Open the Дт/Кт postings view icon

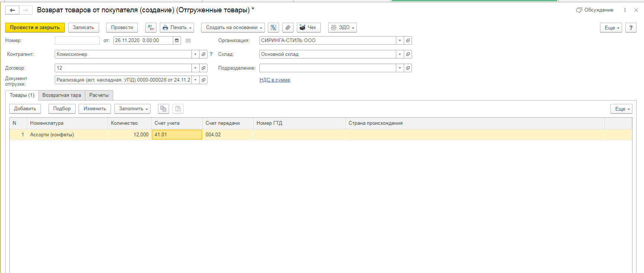click(150, 28)
